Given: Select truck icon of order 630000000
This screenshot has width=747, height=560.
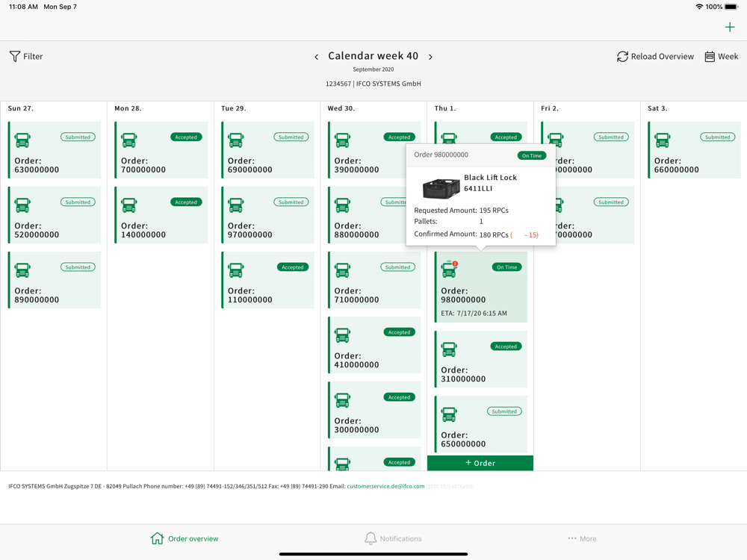Looking at the screenshot, I should (x=22, y=140).
